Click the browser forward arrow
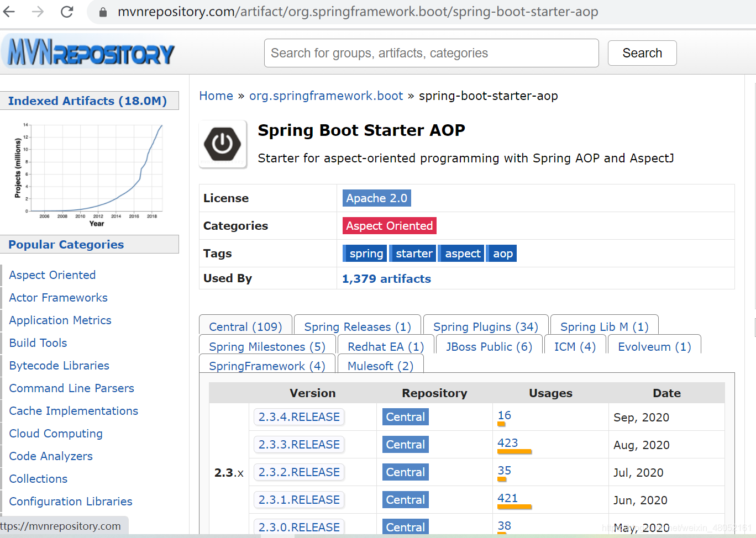756x538 pixels. coord(38,12)
